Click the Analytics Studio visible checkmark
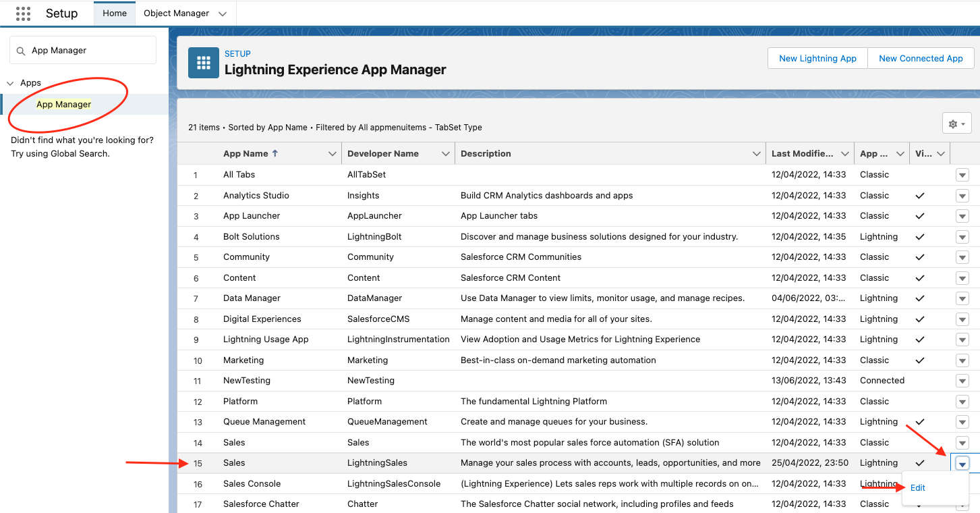This screenshot has width=980, height=513. coord(919,196)
